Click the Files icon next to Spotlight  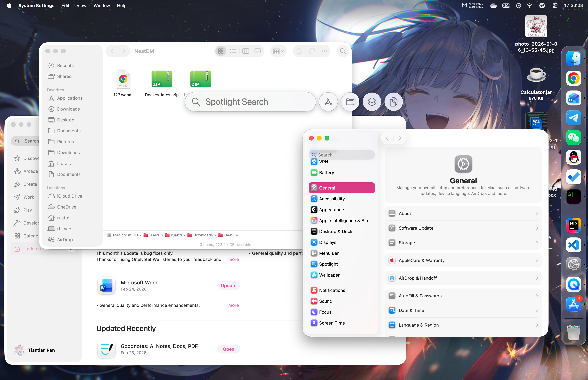350,102
